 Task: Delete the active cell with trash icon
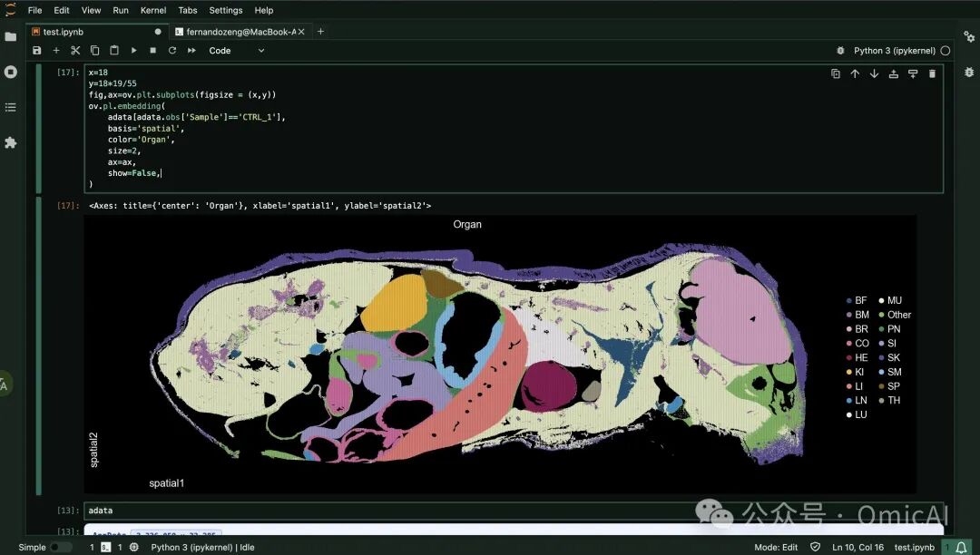(x=933, y=73)
